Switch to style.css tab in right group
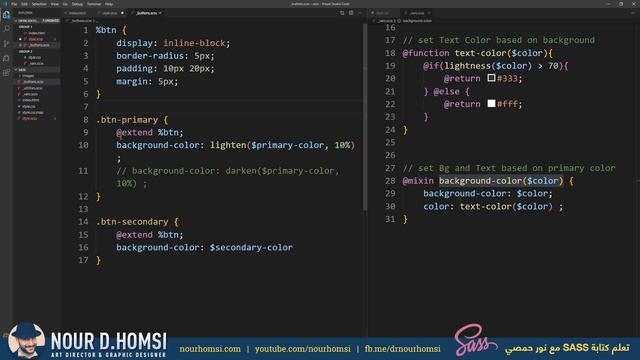 [383, 13]
